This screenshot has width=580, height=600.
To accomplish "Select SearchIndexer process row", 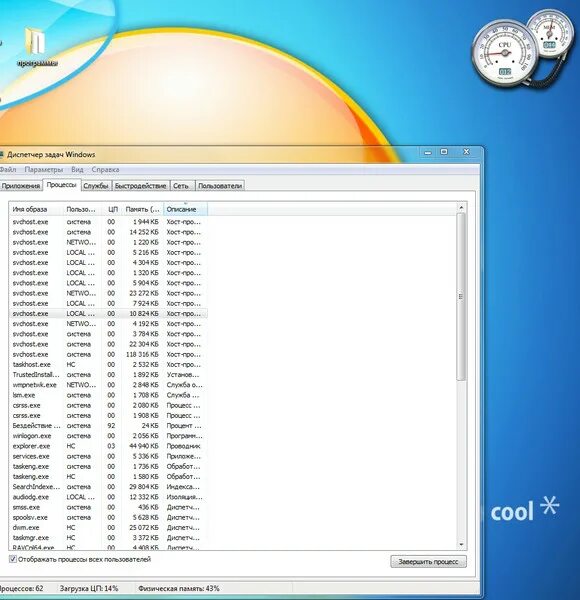I will coord(108,487).
